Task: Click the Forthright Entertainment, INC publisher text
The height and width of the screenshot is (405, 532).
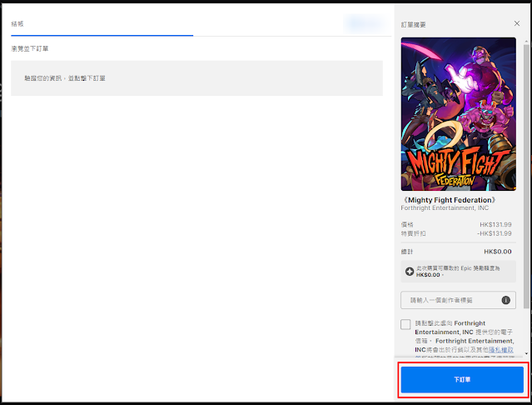Action: (x=445, y=207)
